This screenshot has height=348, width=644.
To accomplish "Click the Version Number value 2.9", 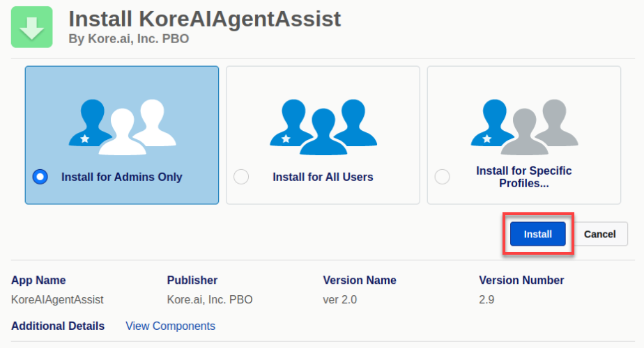I will click(x=486, y=300).
